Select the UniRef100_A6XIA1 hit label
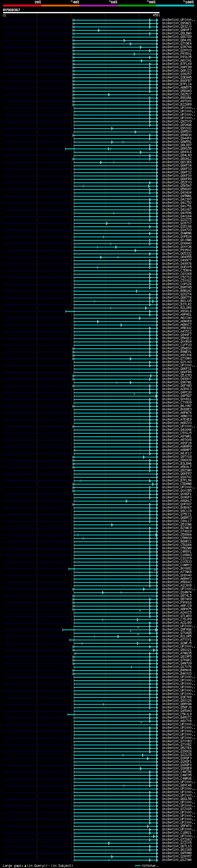197x868 pixels. pos(177,60)
